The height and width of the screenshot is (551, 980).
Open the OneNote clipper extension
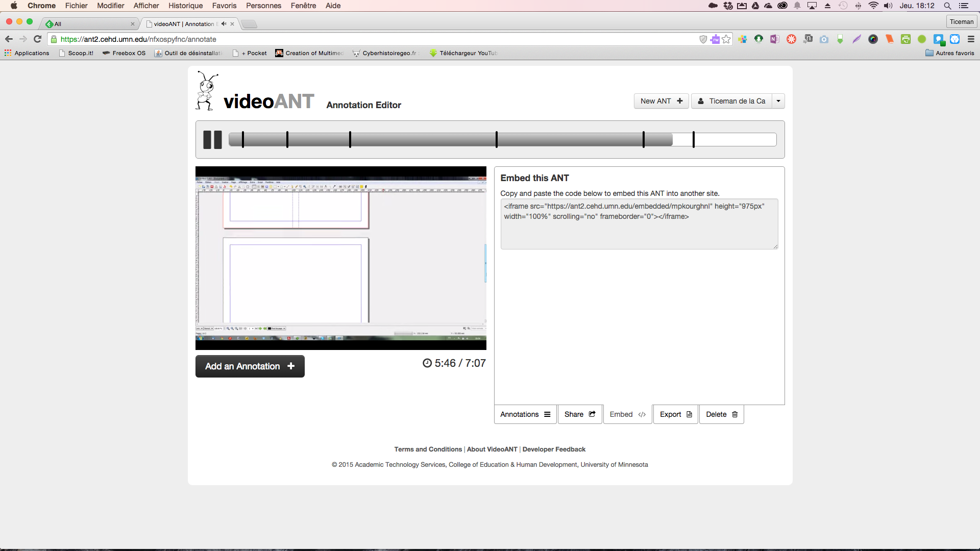(775, 39)
